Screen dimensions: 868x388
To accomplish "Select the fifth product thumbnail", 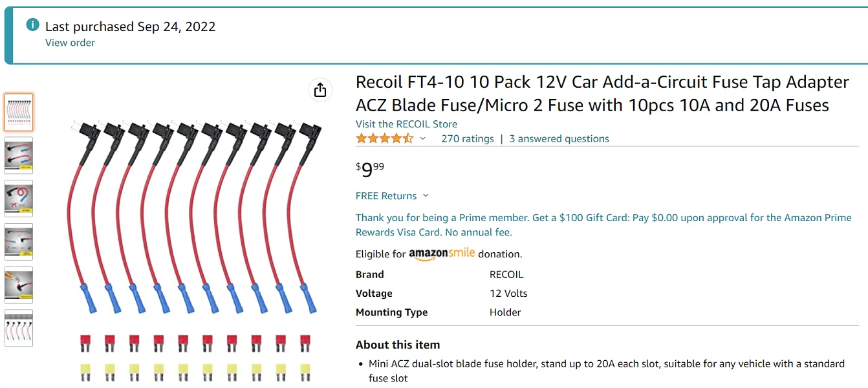I will (x=19, y=285).
